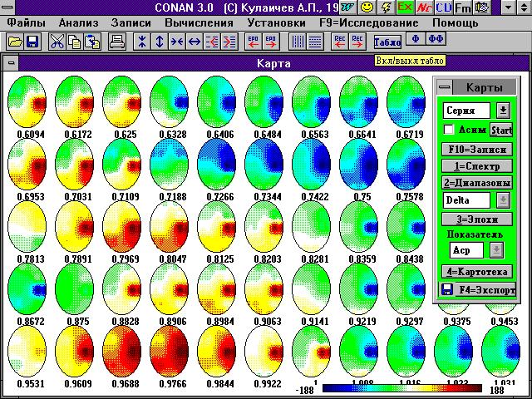Click the floppy disk save icon
Screen dimensions: 532x399
click(32, 41)
